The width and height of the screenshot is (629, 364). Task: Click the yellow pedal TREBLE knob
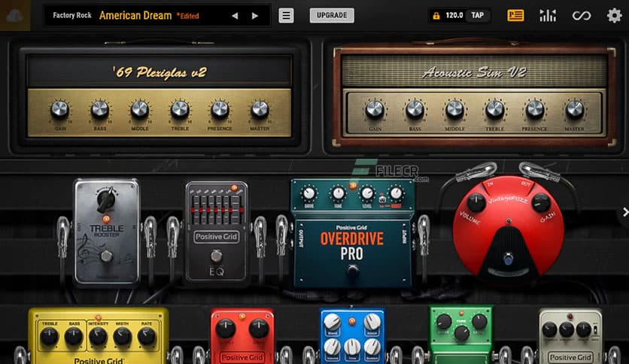click(x=50, y=336)
